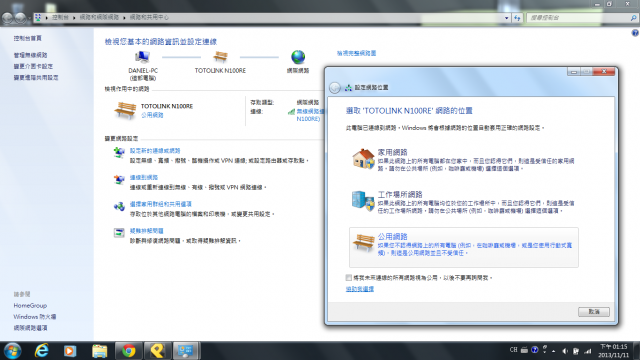The width and height of the screenshot is (640, 360).
Task: Expand the breadcrumb arrow after 控制台
Action: coord(74,18)
